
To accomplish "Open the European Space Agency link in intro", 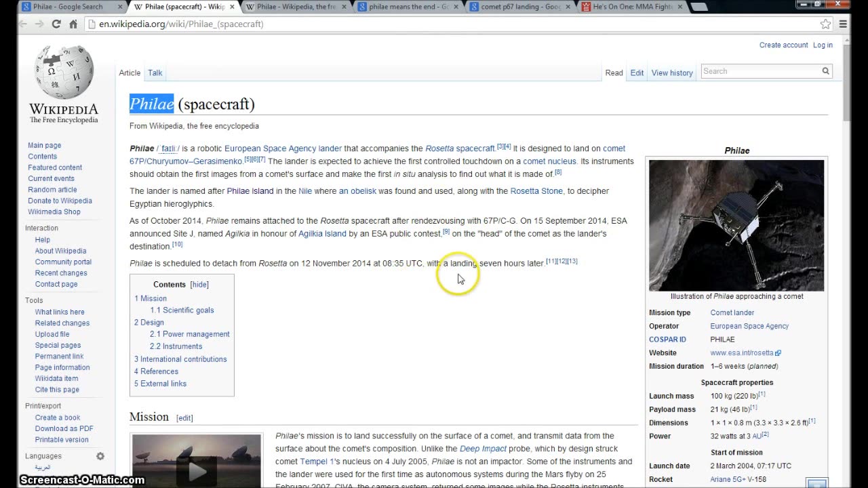I will click(270, 148).
